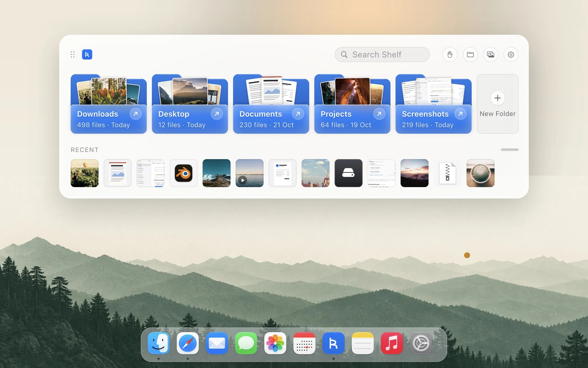This screenshot has height=368, width=588.
Task: Select the Desktop folder card title
Action: point(174,114)
